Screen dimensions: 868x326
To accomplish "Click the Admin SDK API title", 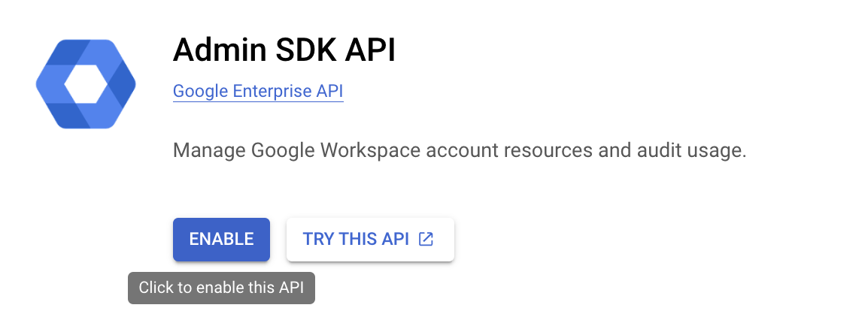I will [284, 50].
